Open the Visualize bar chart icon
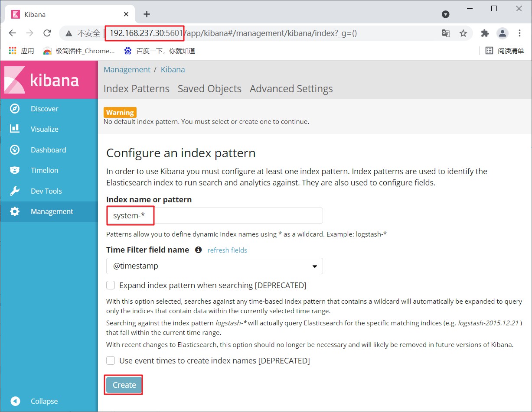532x412 pixels. click(15, 129)
